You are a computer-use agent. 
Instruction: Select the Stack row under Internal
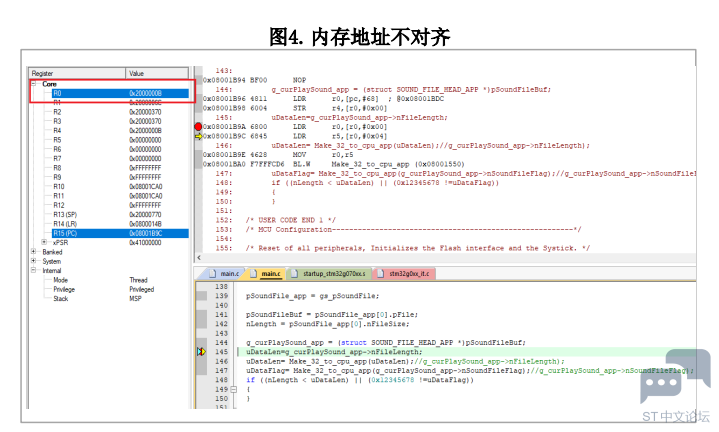[x=121, y=299]
